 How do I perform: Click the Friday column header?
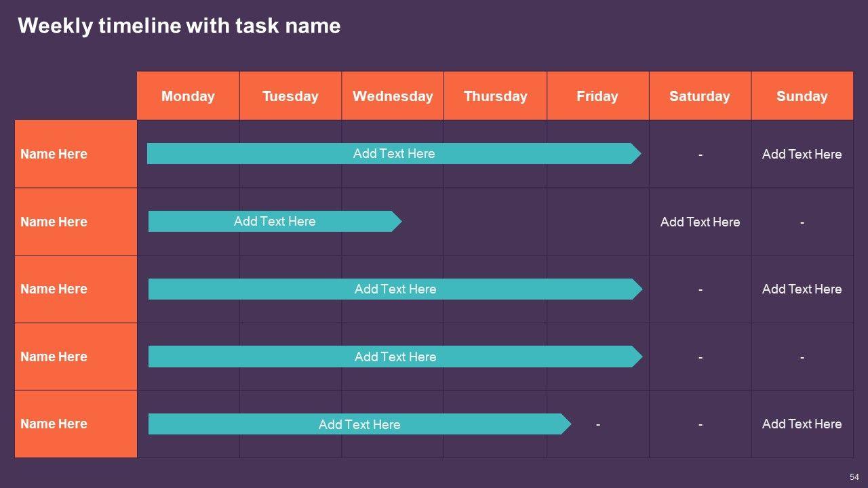click(x=597, y=96)
